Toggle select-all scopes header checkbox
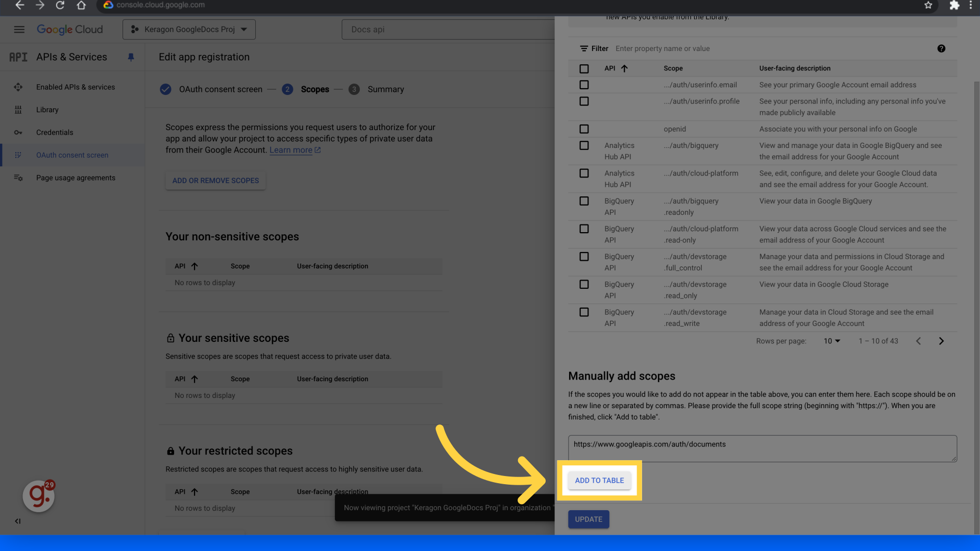The height and width of the screenshot is (551, 980). pyautogui.click(x=584, y=68)
